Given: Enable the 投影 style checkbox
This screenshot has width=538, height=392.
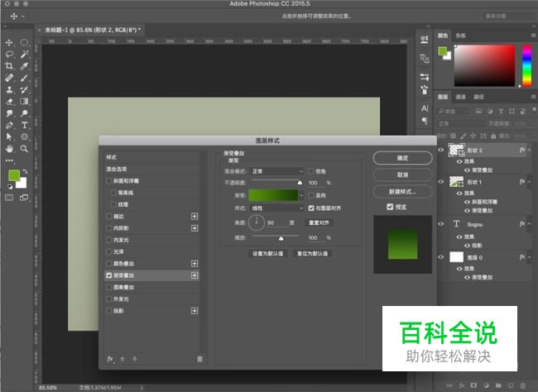Looking at the screenshot, I should 109,311.
